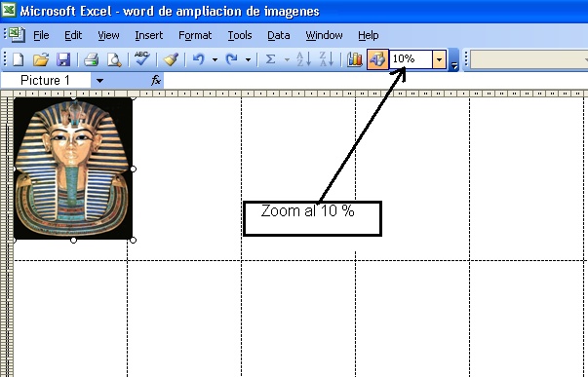Select the pharaoh mask picture
588x377 pixels.
click(x=73, y=169)
